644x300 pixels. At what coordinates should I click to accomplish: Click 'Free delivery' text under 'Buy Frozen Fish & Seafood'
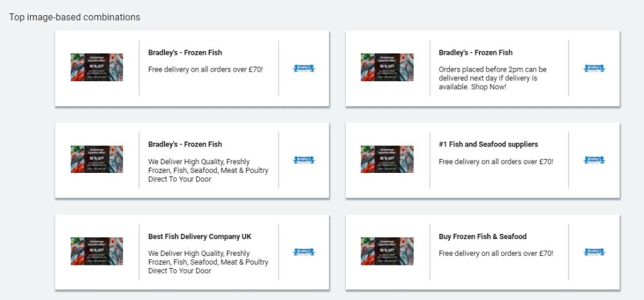click(x=496, y=253)
